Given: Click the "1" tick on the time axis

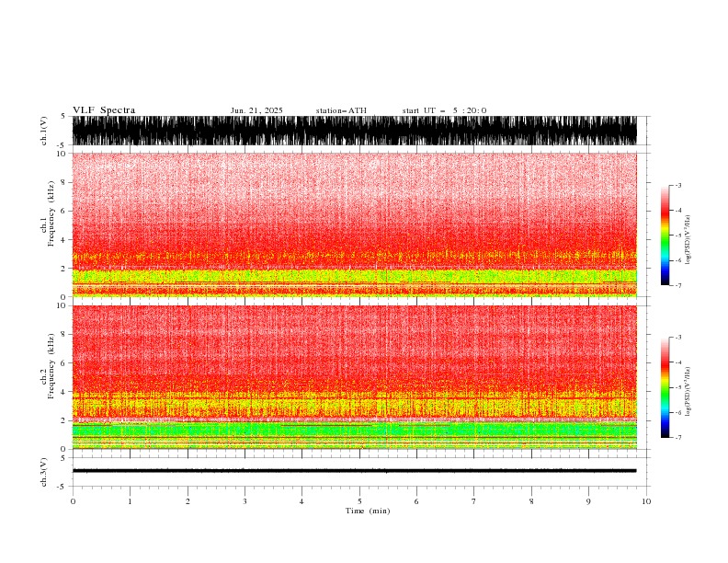Looking at the screenshot, I should tap(130, 501).
